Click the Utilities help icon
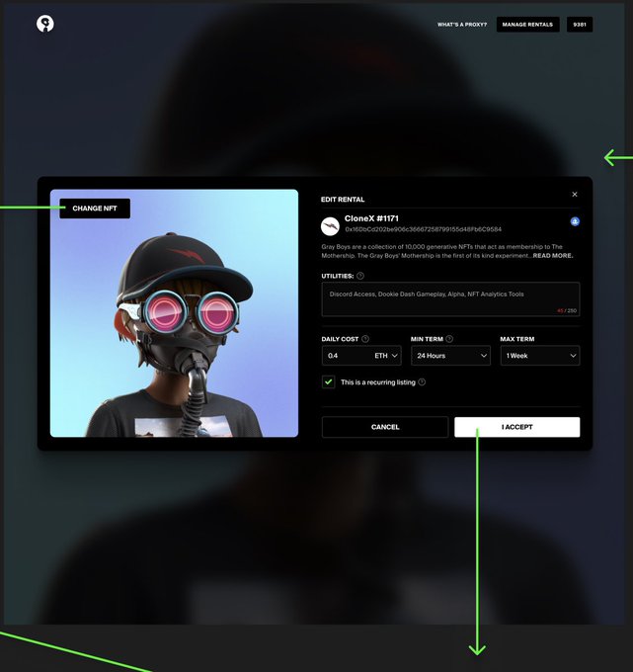The image size is (633, 672). click(360, 276)
